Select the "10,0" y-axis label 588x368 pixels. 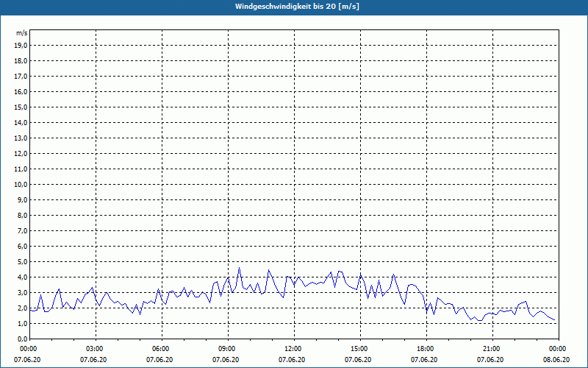[x=21, y=185]
